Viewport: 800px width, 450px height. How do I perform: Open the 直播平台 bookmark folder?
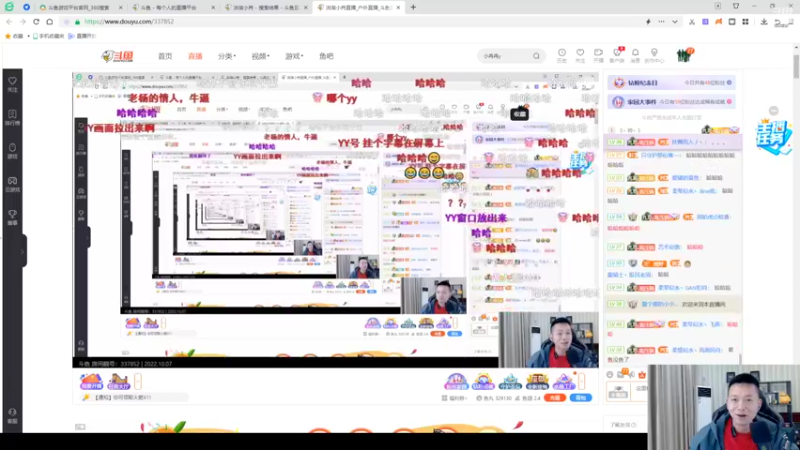point(82,36)
